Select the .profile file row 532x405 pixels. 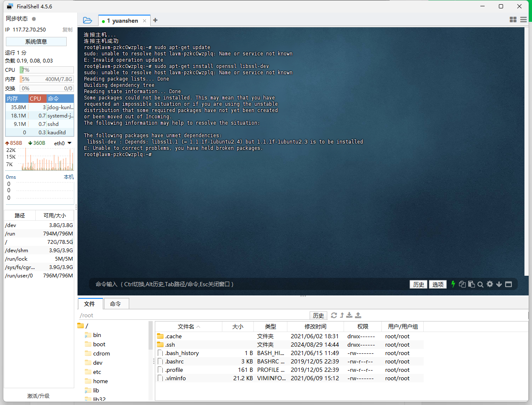[x=289, y=370]
